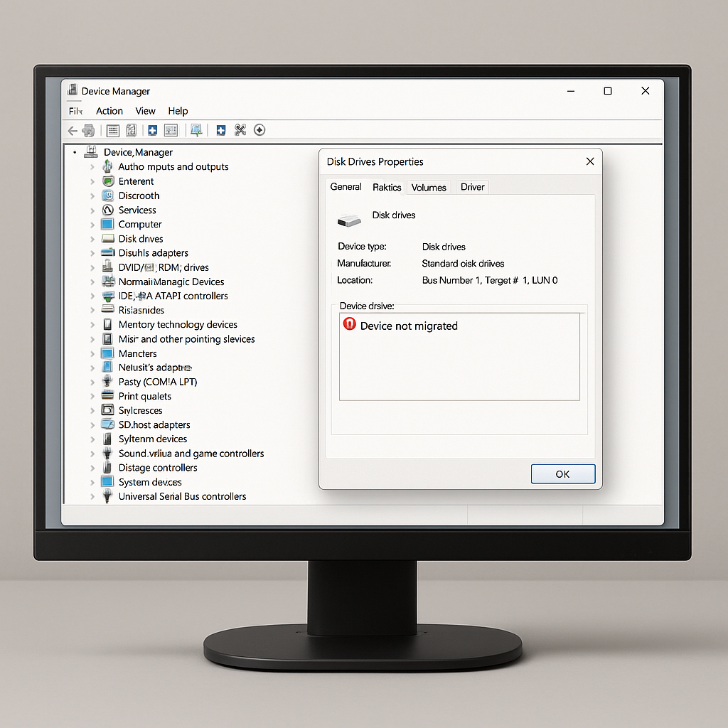Click the Servicess clock icon
The height and width of the screenshot is (728, 728).
[108, 210]
